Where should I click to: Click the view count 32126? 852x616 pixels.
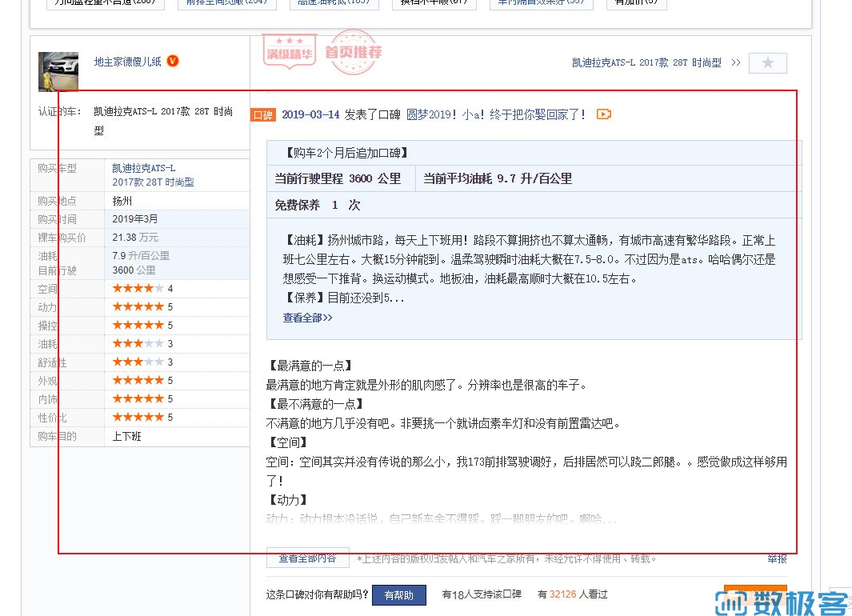point(562,594)
